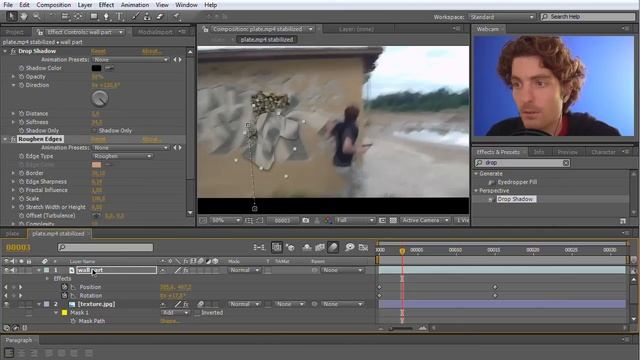Click the Search Help field
This screenshot has width=640, height=360.
click(588, 17)
